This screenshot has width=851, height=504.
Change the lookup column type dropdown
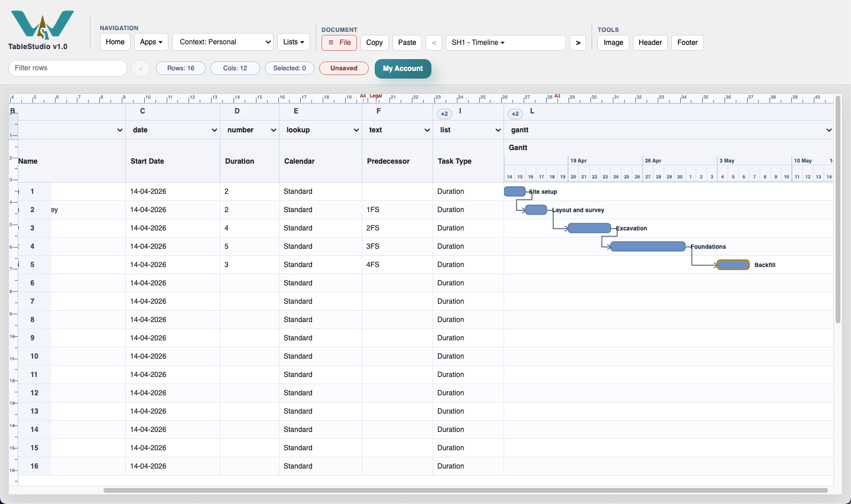pos(320,130)
